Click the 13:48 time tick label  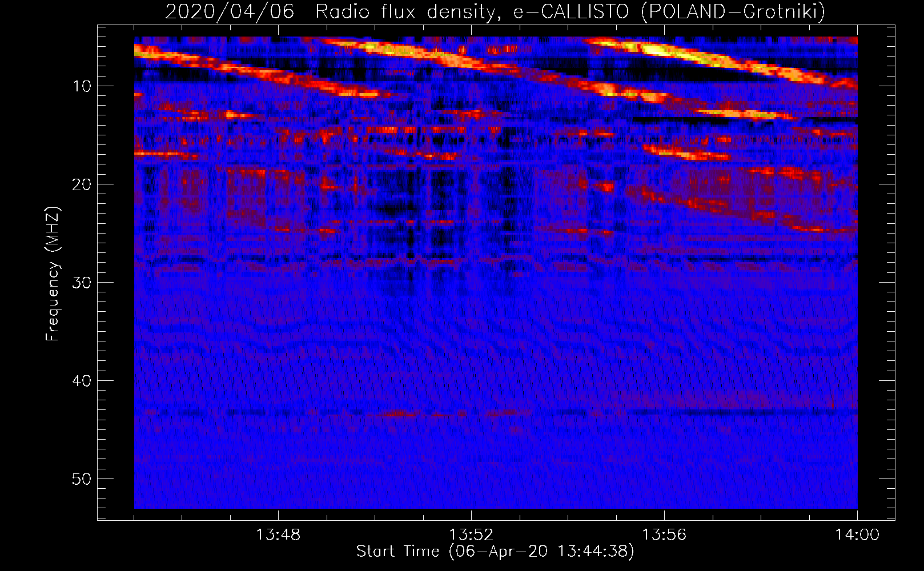(278, 535)
